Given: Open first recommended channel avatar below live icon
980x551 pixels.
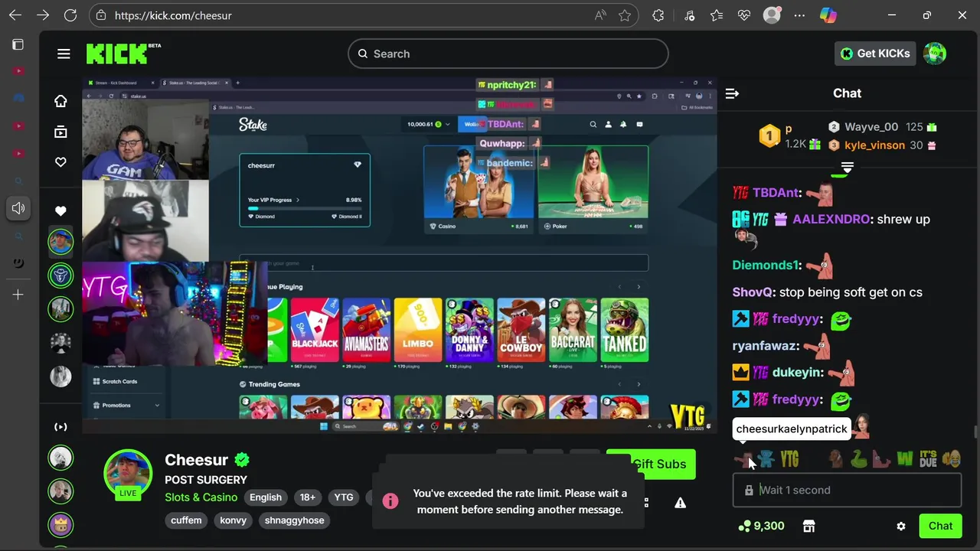Looking at the screenshot, I should tap(60, 458).
